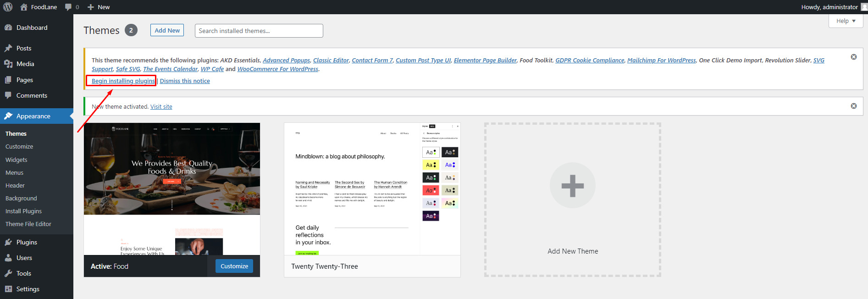Open Header under Appearance
The width and height of the screenshot is (868, 299).
point(15,185)
